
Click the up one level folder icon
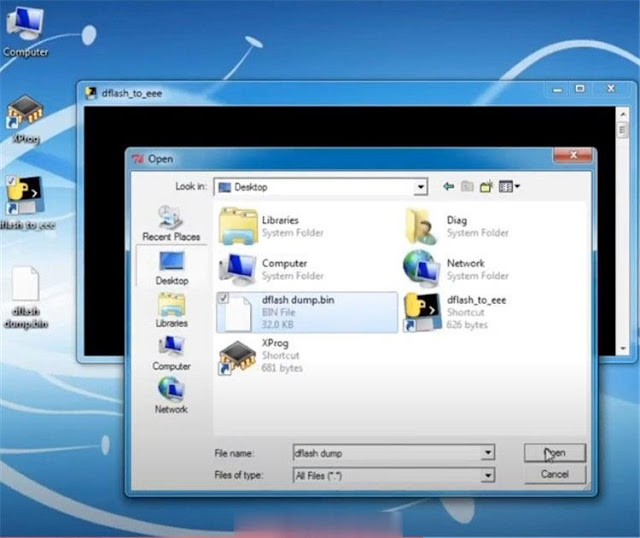[467, 187]
